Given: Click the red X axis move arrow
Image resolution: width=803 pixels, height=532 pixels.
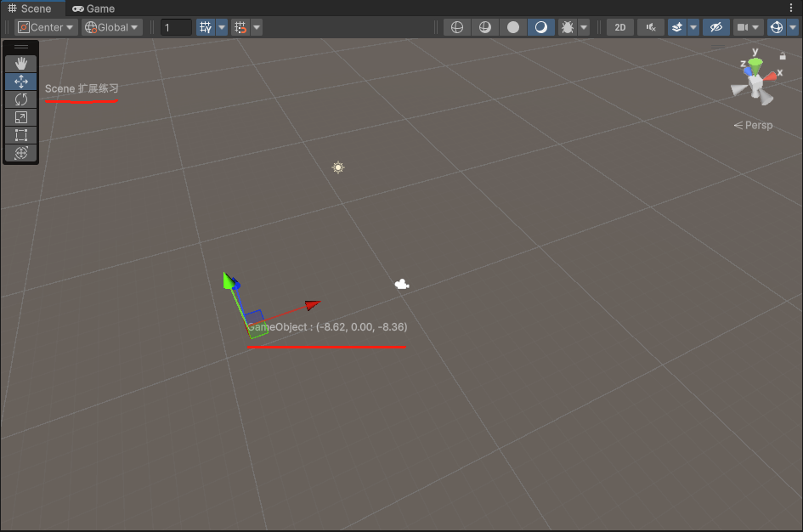Looking at the screenshot, I should coord(312,305).
